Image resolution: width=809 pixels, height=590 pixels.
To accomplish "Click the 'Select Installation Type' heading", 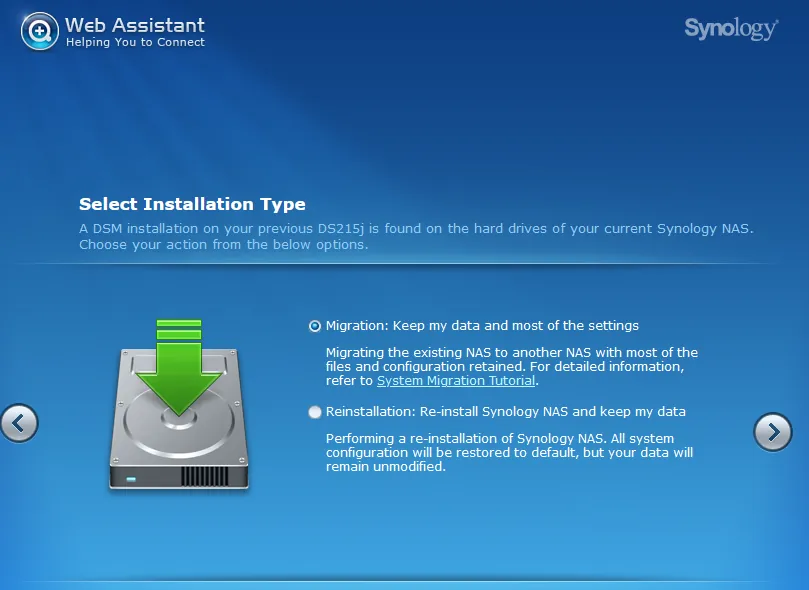I will tap(192, 204).
